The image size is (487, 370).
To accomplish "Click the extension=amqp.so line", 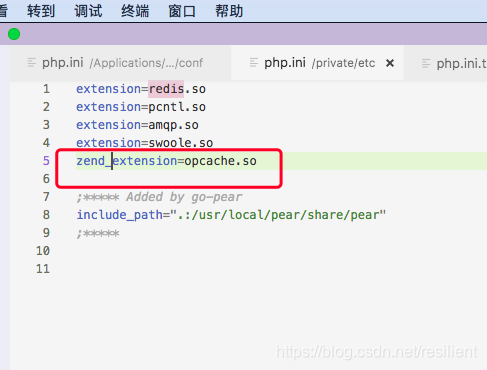I will point(137,125).
